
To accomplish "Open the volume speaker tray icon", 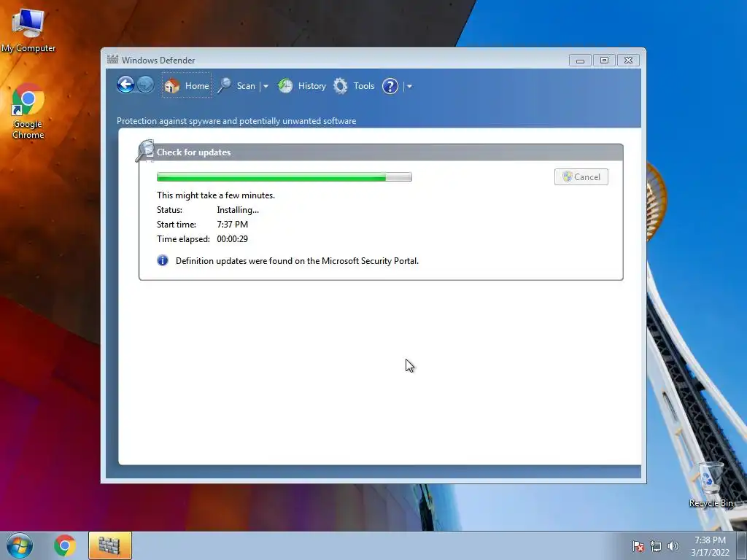I will point(673,547).
